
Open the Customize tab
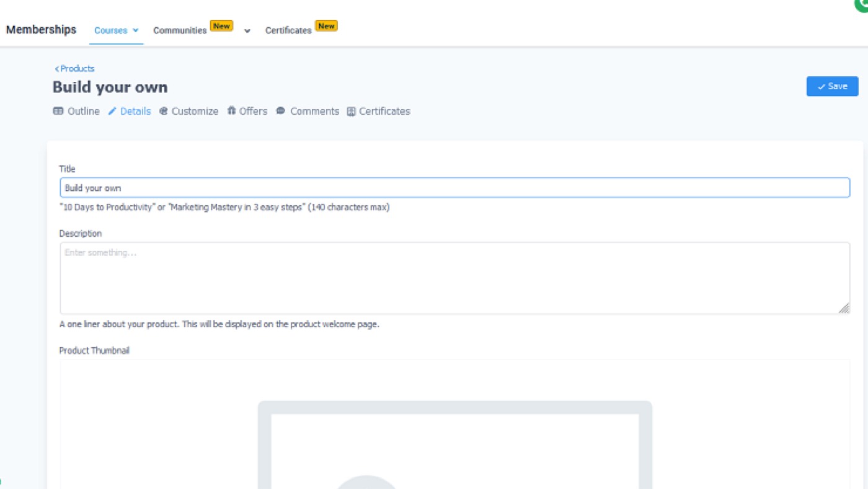[x=189, y=112]
